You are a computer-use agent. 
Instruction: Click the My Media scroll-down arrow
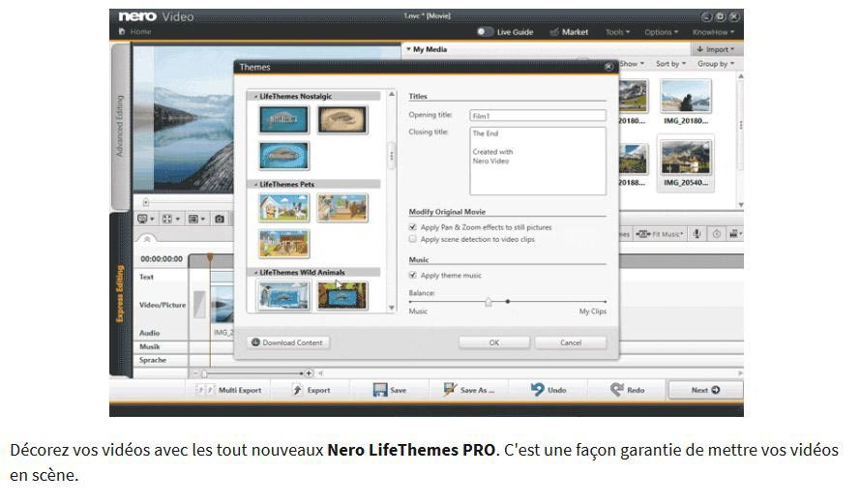[x=740, y=205]
